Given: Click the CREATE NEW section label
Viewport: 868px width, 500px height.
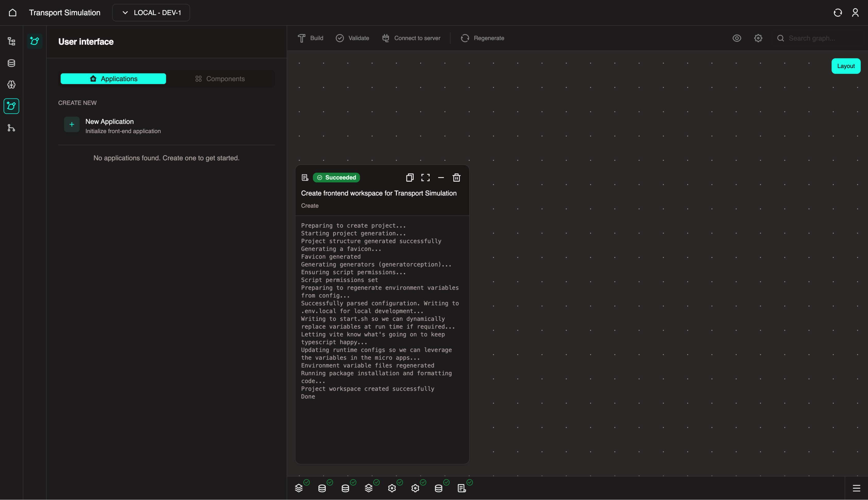Looking at the screenshot, I should 77,103.
